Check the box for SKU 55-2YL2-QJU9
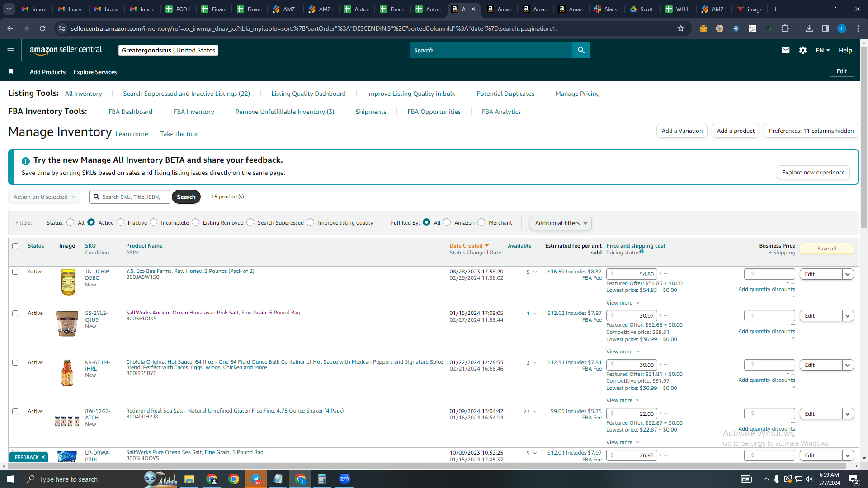The image size is (868, 488). [15, 314]
